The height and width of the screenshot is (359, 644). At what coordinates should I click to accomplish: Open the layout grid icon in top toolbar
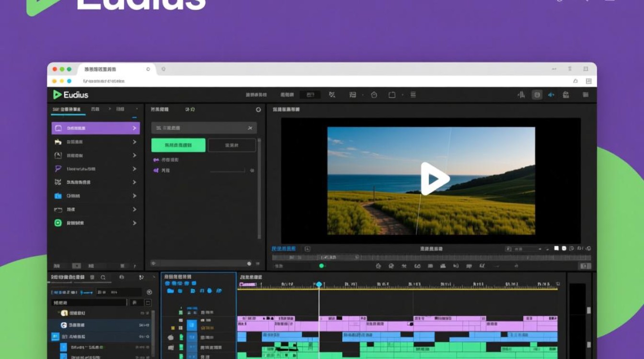(x=353, y=95)
